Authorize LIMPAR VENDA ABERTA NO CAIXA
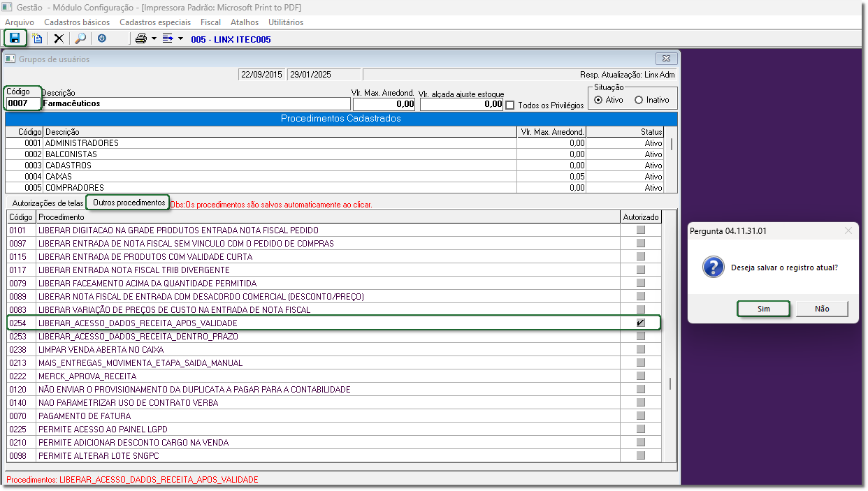 (640, 350)
